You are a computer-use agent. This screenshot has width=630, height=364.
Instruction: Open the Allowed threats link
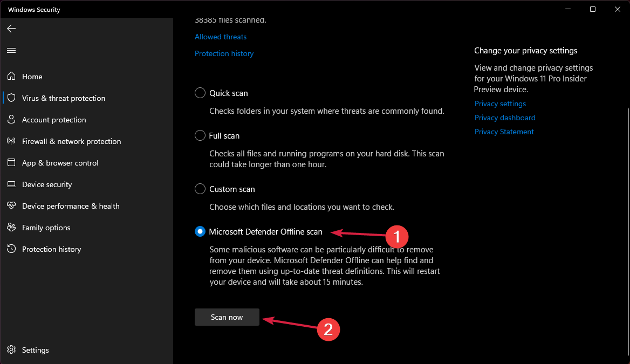coord(220,37)
